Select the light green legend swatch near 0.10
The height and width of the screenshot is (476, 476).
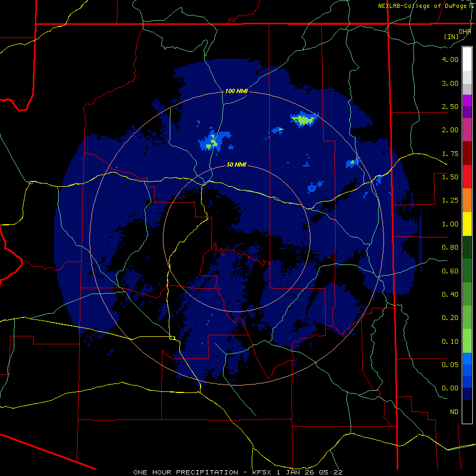point(467,341)
